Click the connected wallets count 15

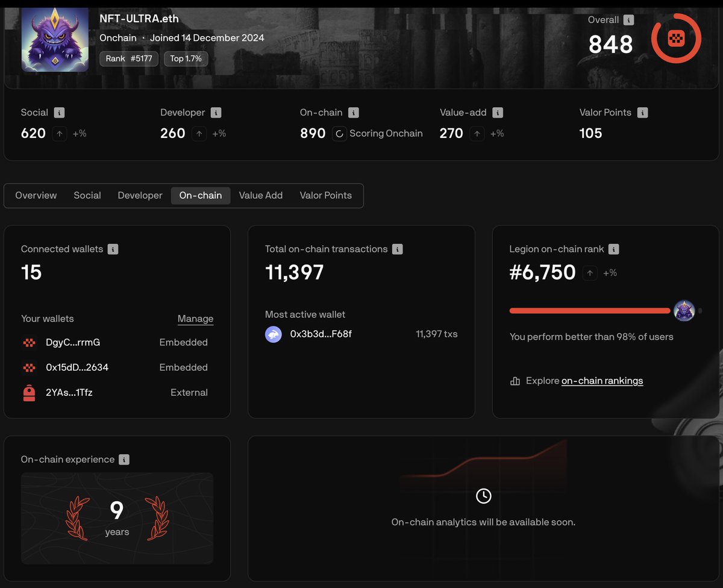[x=31, y=273]
